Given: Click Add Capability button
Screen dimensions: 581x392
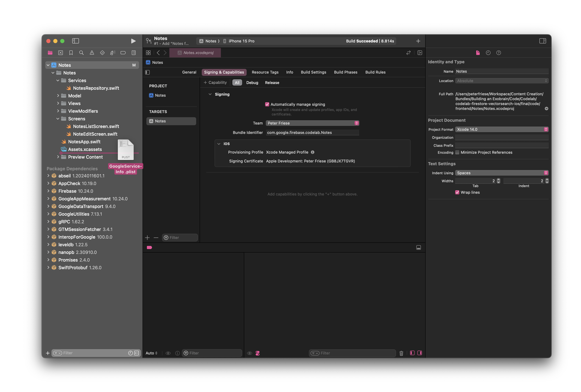Looking at the screenshot, I should point(215,83).
